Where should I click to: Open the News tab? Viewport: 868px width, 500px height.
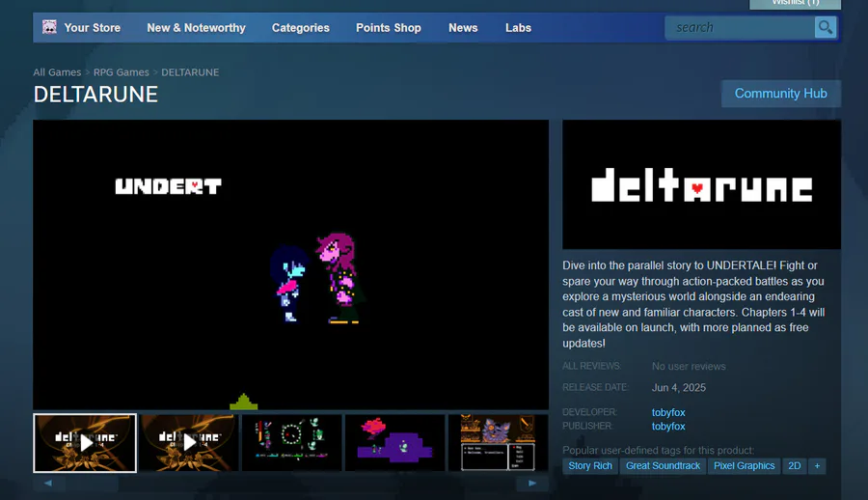click(x=463, y=28)
